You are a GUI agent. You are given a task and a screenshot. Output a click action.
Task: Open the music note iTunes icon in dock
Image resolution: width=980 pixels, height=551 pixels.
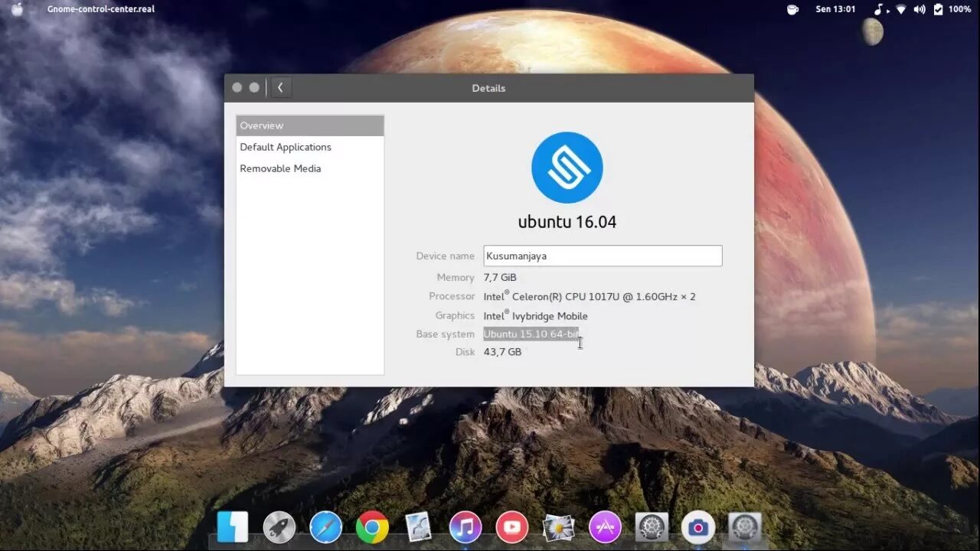point(465,527)
